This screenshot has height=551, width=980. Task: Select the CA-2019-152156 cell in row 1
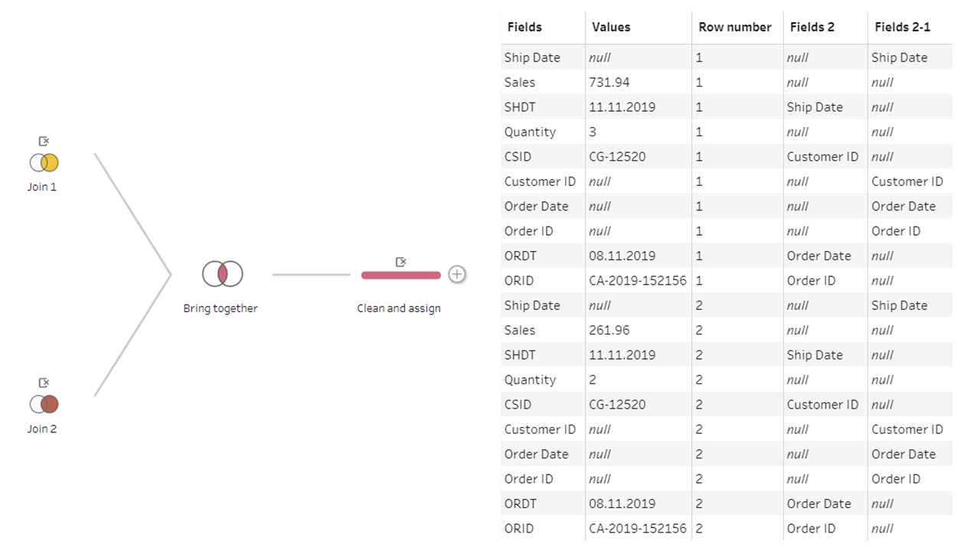point(639,280)
